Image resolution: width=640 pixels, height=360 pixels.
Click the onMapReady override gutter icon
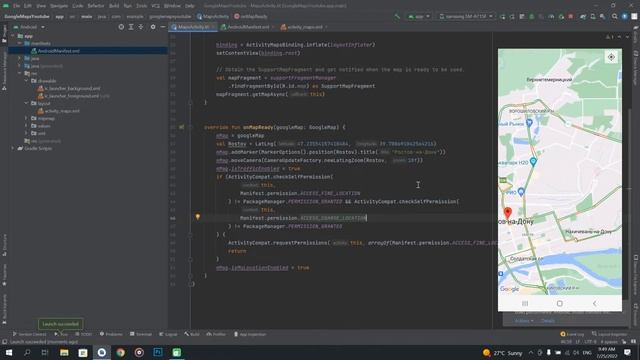181,127
